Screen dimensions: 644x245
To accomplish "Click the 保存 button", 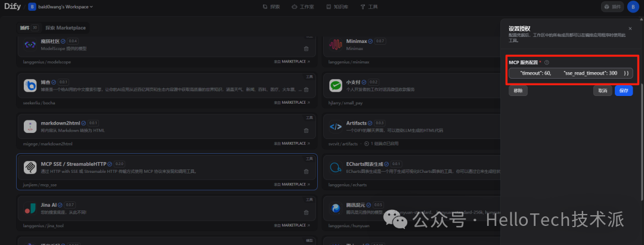I will (624, 91).
